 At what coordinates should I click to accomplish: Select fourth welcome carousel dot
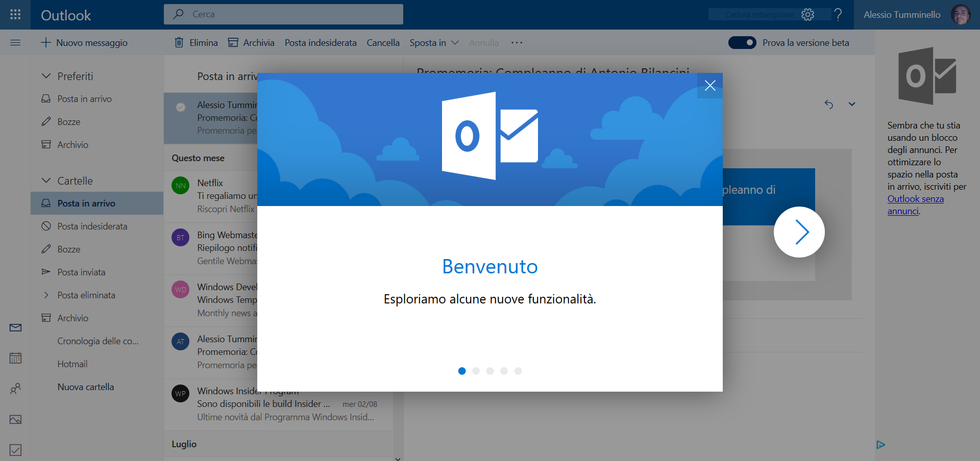tap(504, 371)
